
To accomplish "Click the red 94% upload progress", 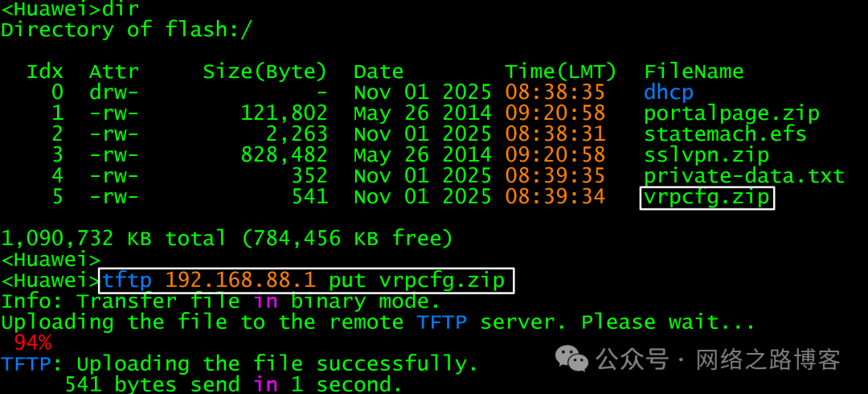I will 33,343.
